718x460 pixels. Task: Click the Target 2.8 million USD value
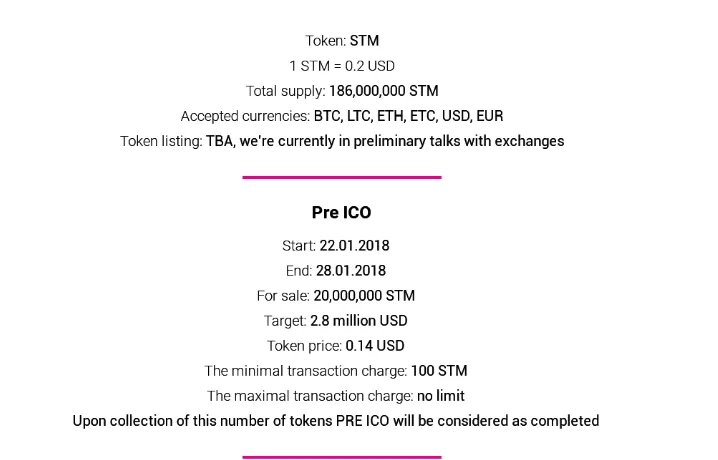coord(359,321)
